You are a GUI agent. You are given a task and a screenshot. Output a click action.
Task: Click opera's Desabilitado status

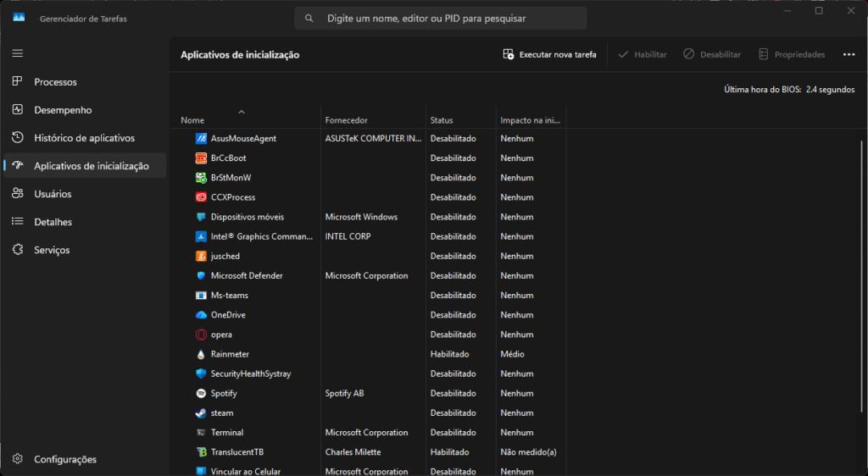pyautogui.click(x=453, y=335)
